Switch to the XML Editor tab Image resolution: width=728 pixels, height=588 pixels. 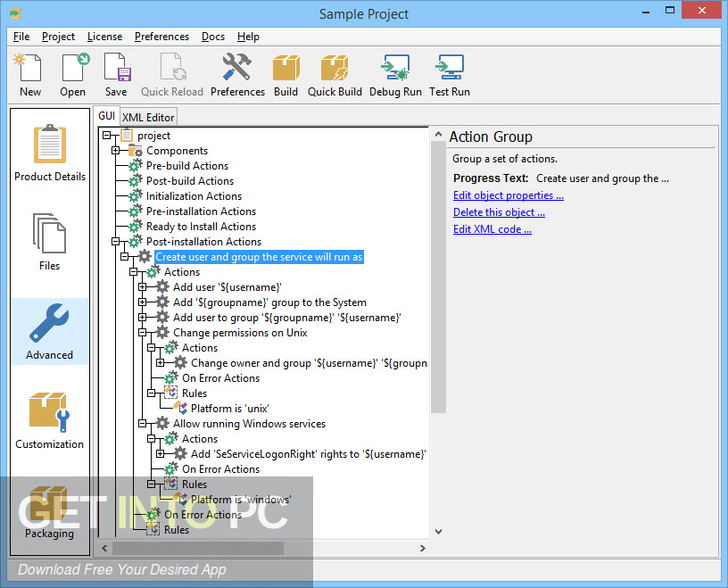[x=148, y=118]
